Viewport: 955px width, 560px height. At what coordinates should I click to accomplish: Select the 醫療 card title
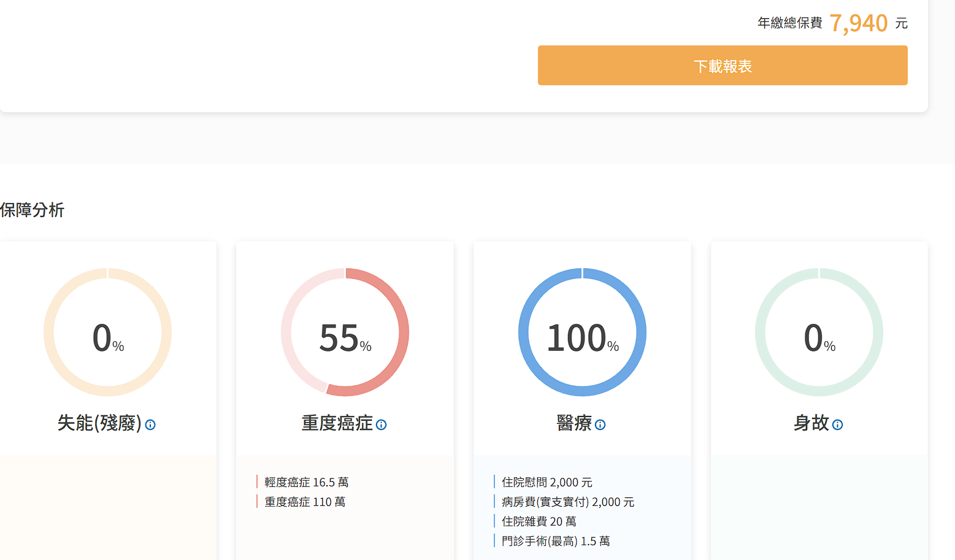(573, 423)
